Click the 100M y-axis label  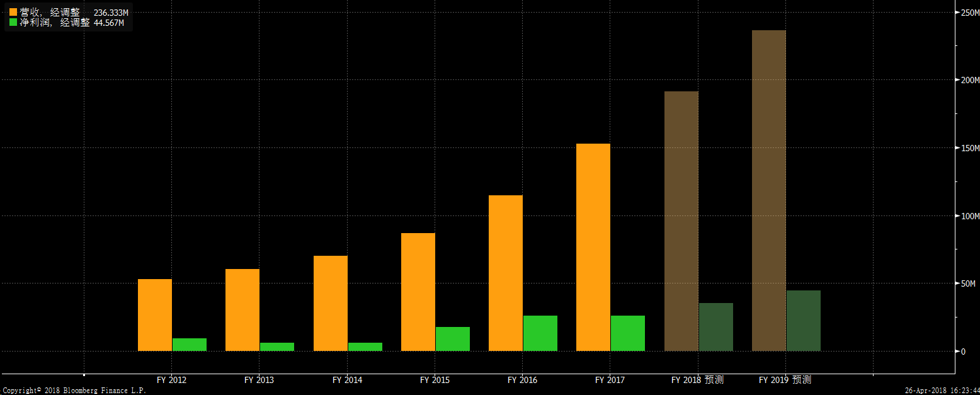[969, 216]
